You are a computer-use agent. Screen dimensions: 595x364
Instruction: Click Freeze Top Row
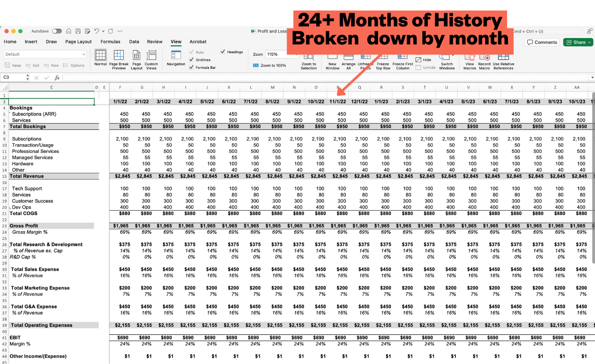coord(383,62)
